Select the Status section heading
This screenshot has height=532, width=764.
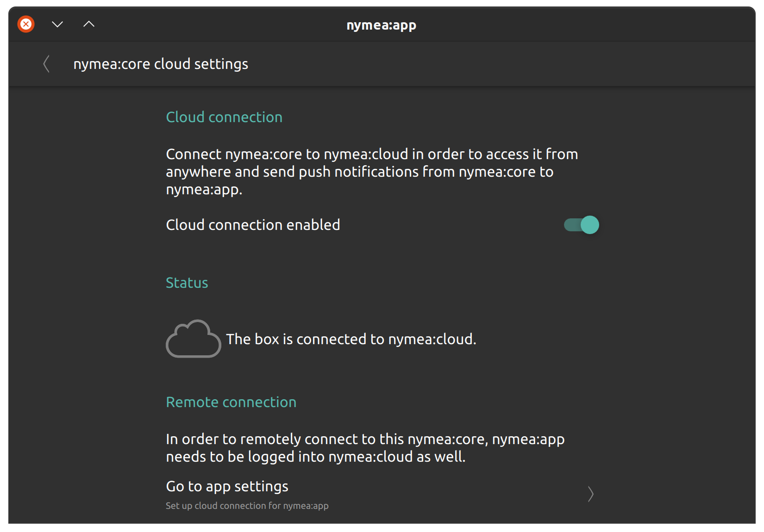pos(187,283)
